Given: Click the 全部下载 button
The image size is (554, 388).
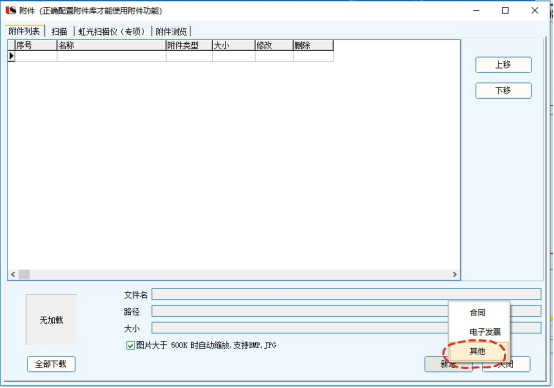Looking at the screenshot, I should [51, 364].
